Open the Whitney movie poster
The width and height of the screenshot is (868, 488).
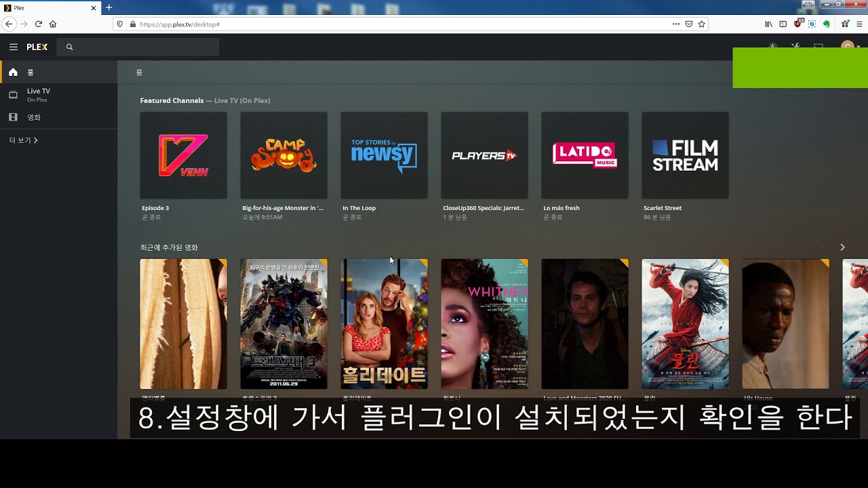pyautogui.click(x=485, y=324)
